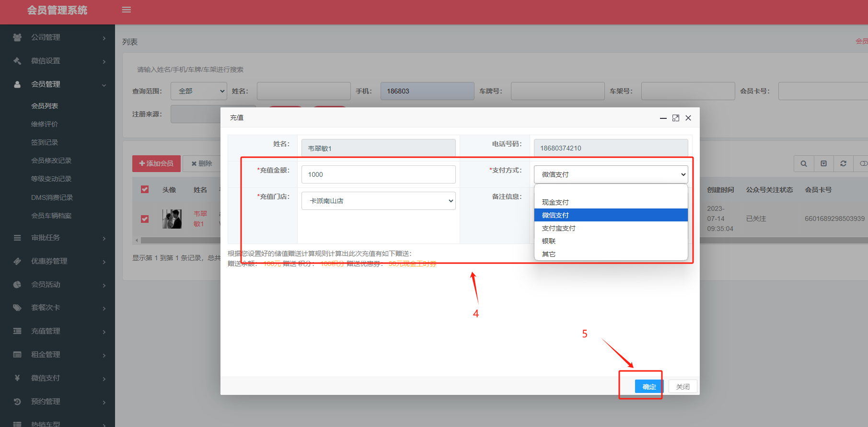Click the 充值金额 input field
Image resolution: width=868 pixels, height=427 pixels.
tap(378, 174)
